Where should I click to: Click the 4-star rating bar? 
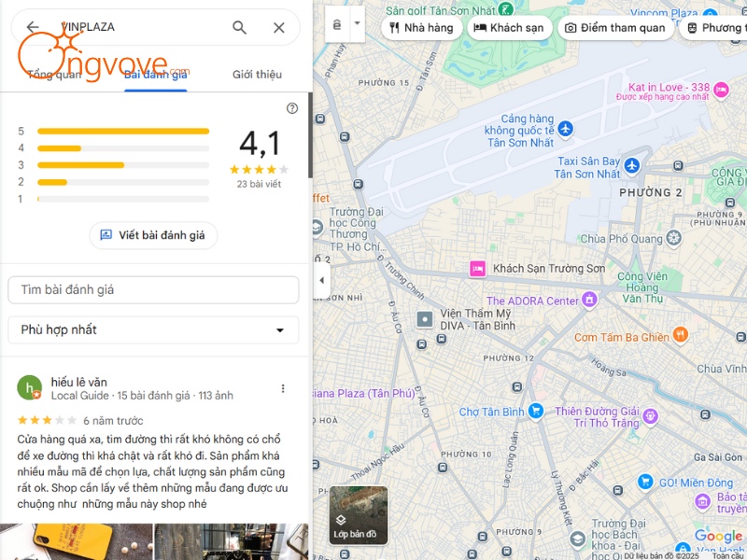point(123,148)
